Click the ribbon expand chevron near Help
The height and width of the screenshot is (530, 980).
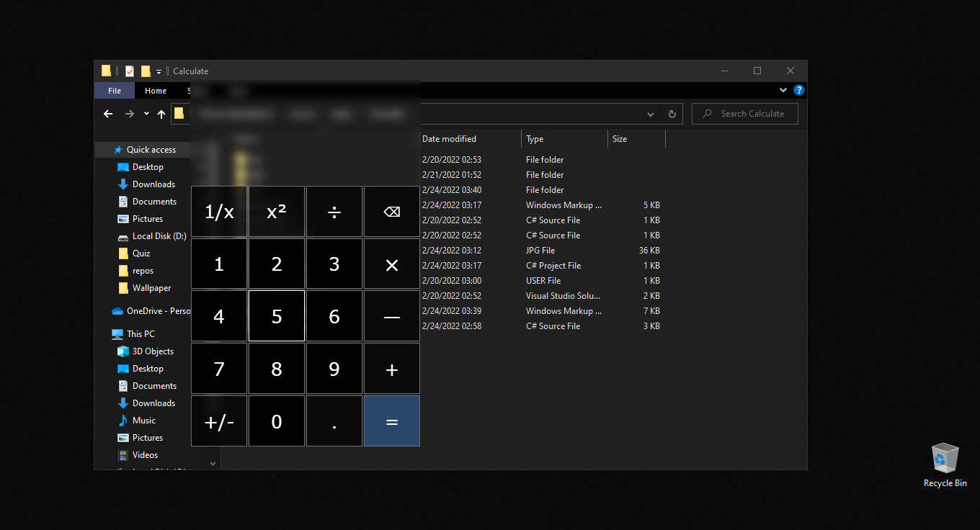(783, 90)
